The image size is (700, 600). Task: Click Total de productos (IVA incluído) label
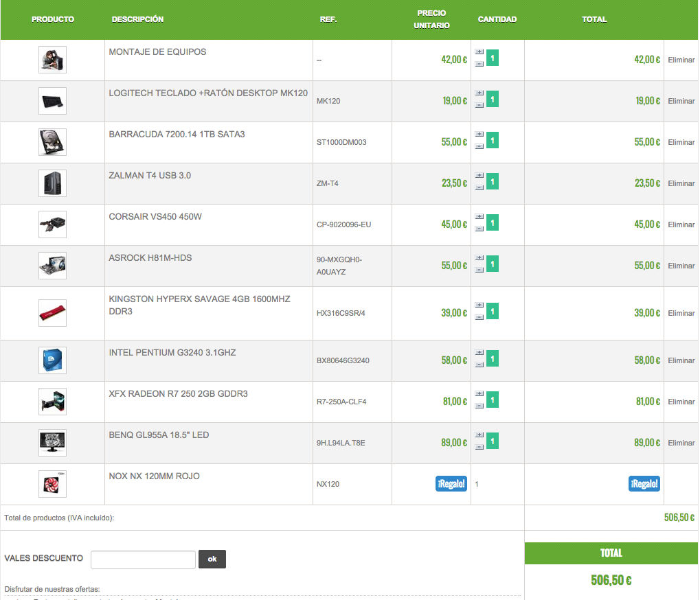[x=59, y=518]
